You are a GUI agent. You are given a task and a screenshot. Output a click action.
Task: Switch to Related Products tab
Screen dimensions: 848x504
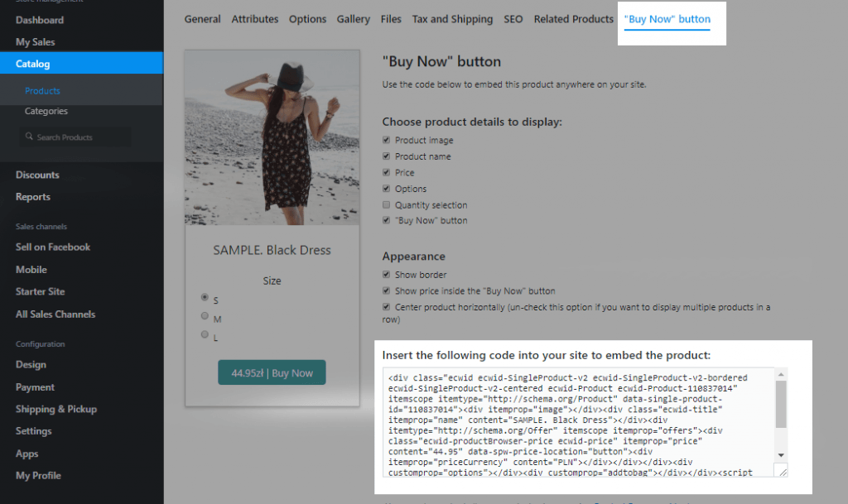(574, 19)
